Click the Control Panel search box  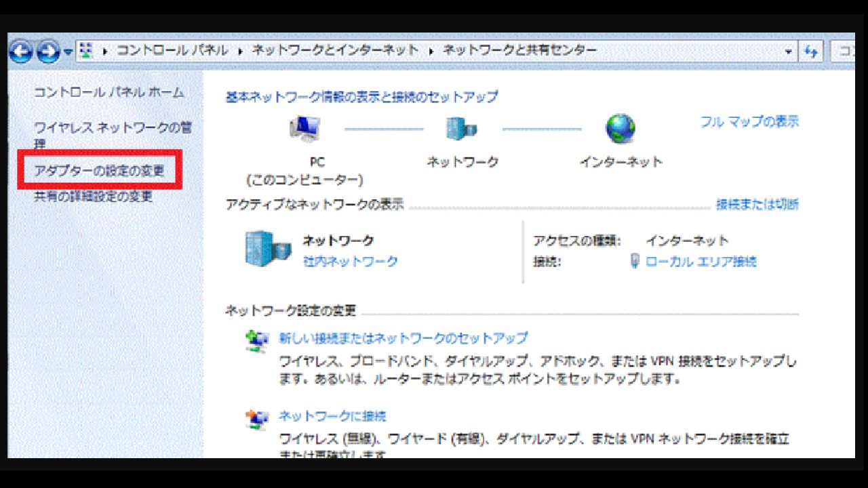[844, 52]
